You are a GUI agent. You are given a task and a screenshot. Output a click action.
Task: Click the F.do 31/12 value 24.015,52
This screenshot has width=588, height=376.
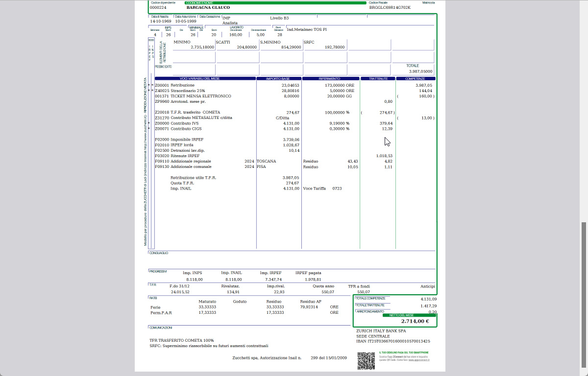180,292
